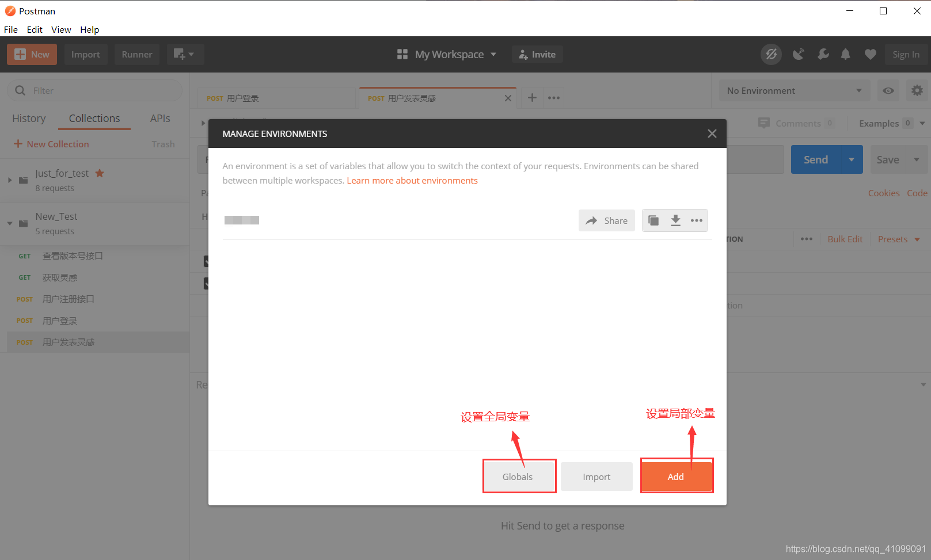The width and height of the screenshot is (931, 560).
Task: Expand the Just_for_test collection arrow
Action: 10,180
